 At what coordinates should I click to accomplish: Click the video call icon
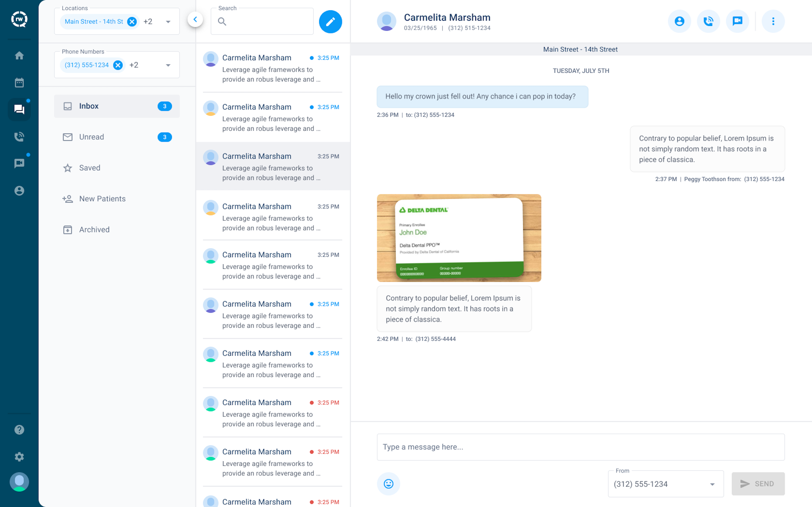[738, 21]
